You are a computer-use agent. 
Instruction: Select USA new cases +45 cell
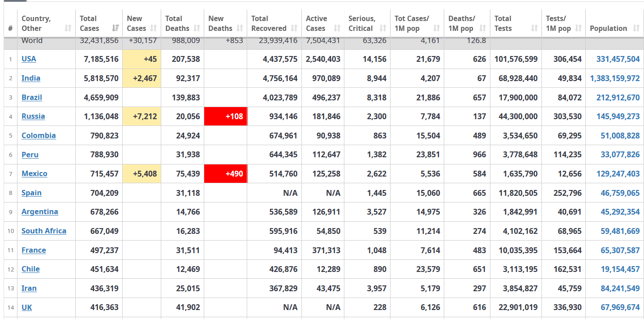(142, 59)
